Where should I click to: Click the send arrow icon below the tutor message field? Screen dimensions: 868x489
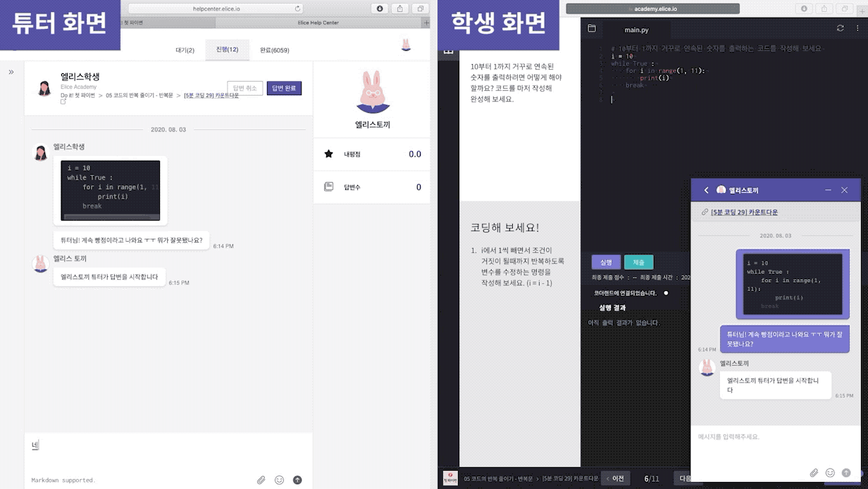click(x=297, y=479)
